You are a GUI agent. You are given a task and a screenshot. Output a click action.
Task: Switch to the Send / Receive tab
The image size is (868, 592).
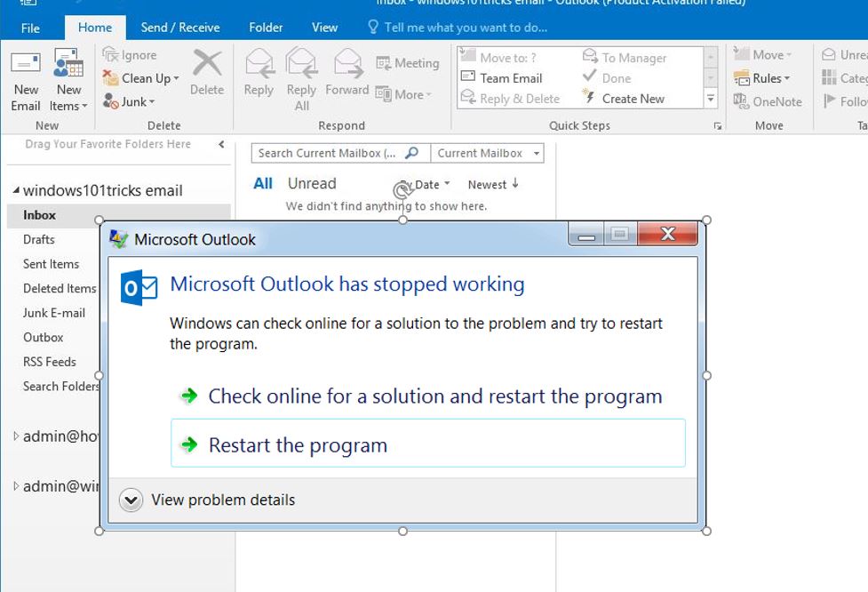180,27
